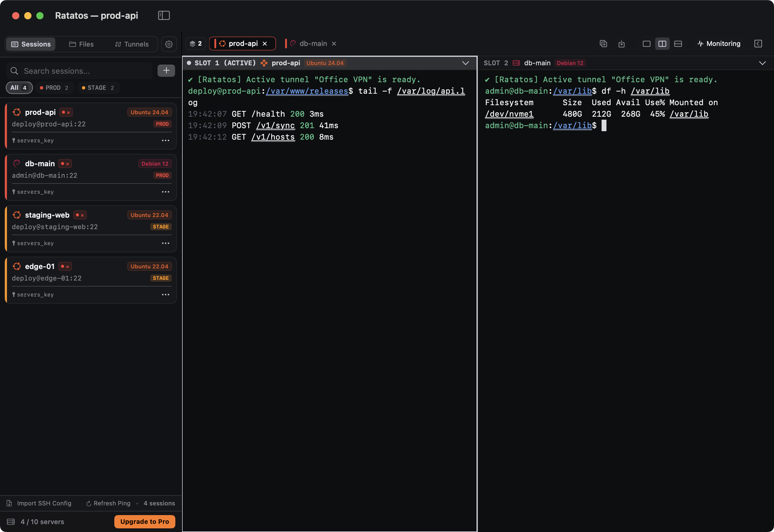Expand Slot 2 db-main dropdown chevron
774x532 pixels.
(762, 63)
